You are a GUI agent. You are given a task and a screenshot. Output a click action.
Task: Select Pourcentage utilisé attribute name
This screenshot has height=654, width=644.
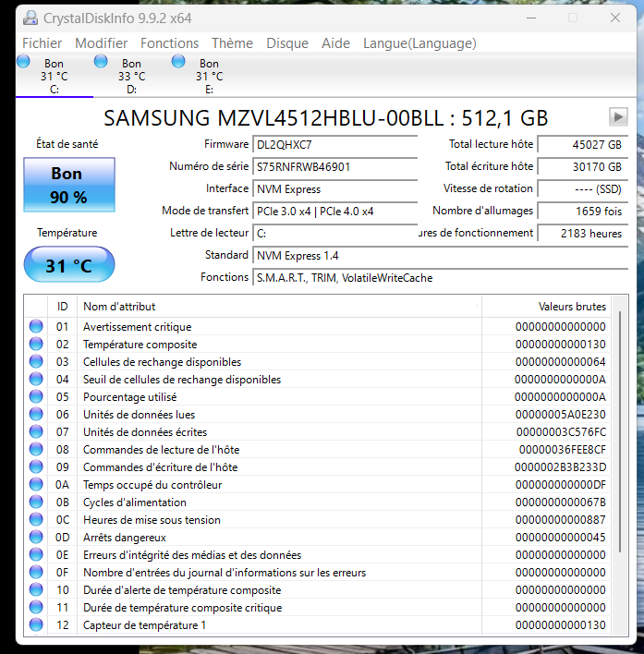129,396
